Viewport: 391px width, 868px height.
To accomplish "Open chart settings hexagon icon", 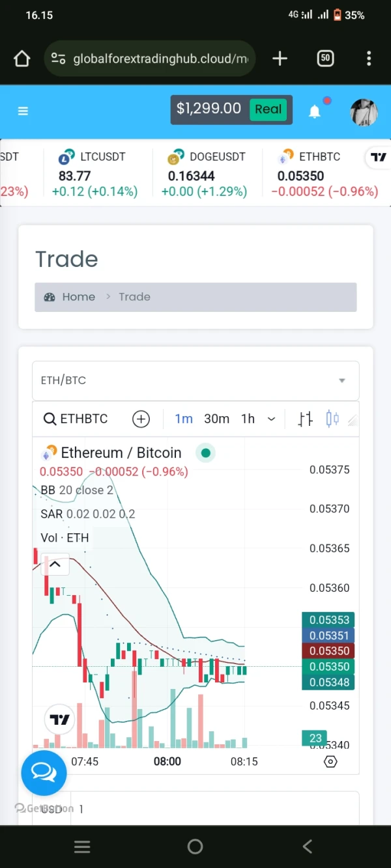I will tap(330, 761).
